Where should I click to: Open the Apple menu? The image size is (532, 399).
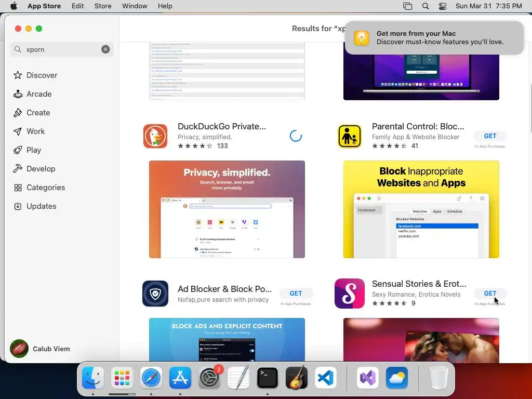coord(14,6)
